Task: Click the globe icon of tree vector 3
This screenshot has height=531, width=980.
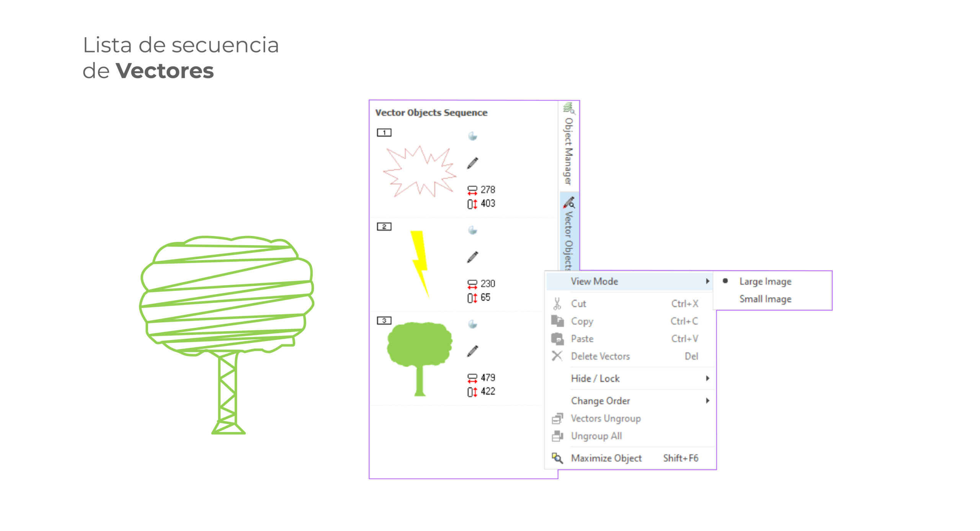Action: [472, 324]
